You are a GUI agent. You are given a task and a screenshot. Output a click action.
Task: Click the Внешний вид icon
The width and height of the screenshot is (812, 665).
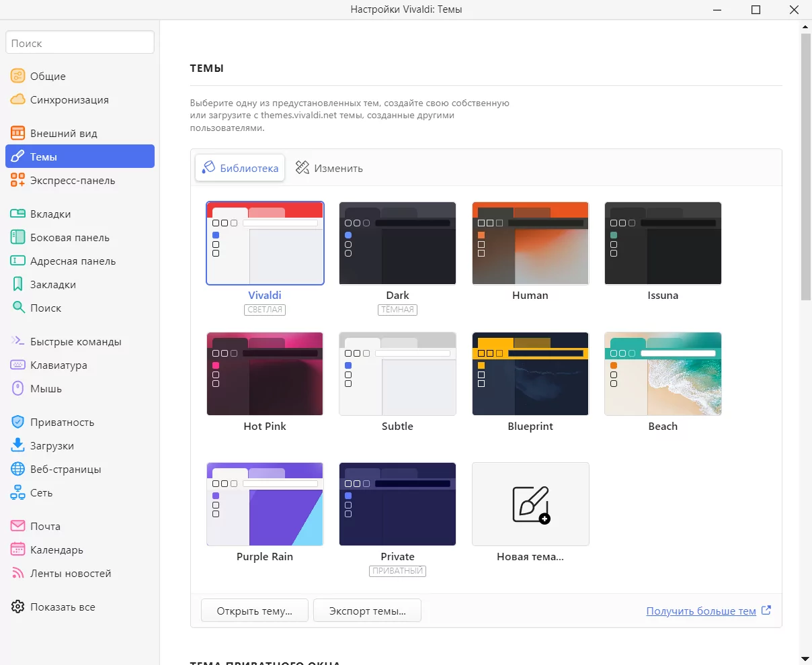point(18,133)
